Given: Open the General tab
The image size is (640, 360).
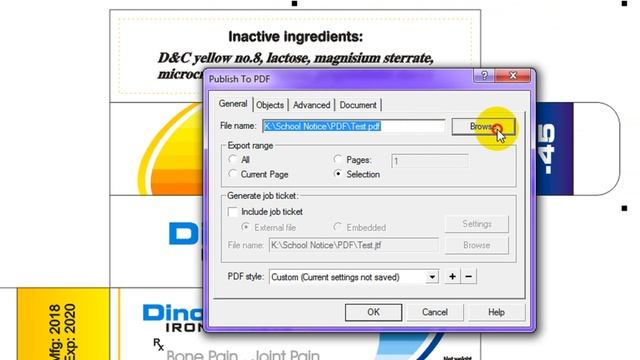Looking at the screenshot, I should [x=233, y=104].
